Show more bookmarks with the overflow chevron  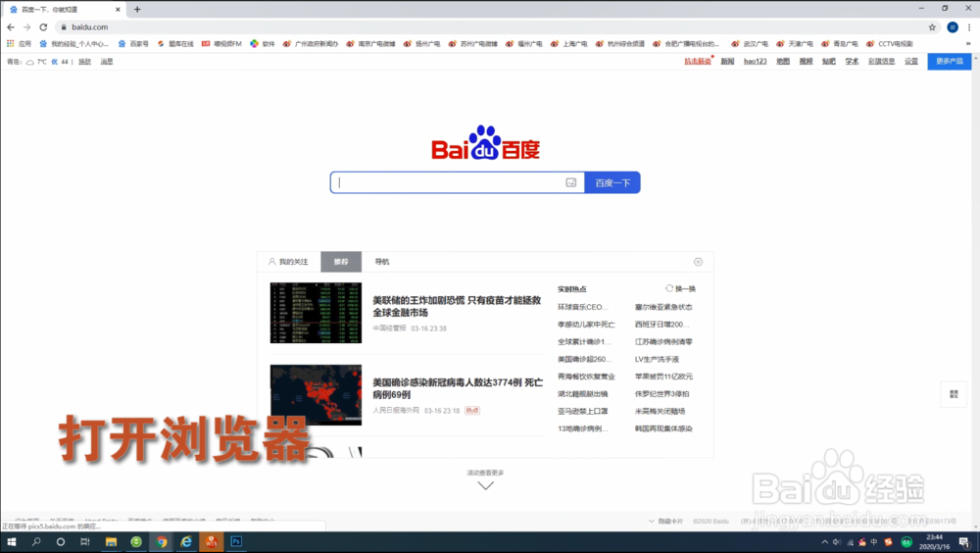969,44
